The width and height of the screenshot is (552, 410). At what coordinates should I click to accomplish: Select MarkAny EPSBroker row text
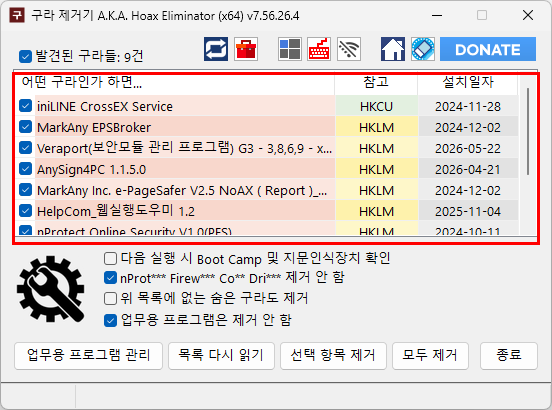tap(94, 127)
